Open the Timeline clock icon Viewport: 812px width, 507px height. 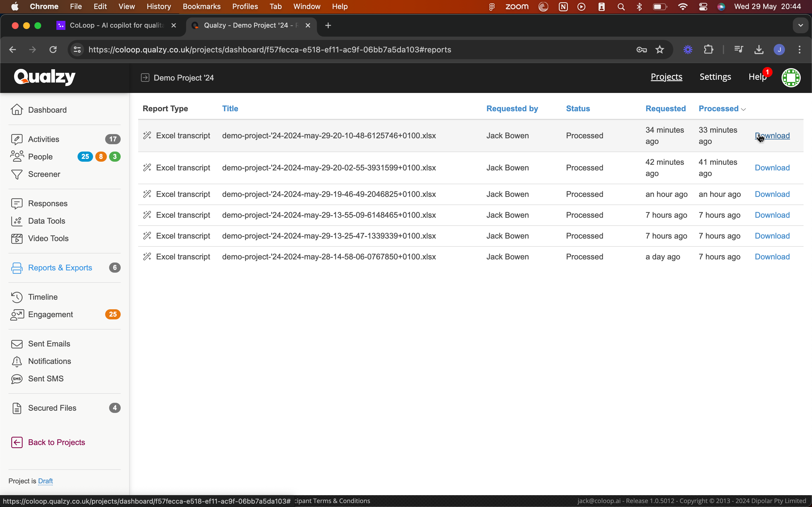click(16, 297)
